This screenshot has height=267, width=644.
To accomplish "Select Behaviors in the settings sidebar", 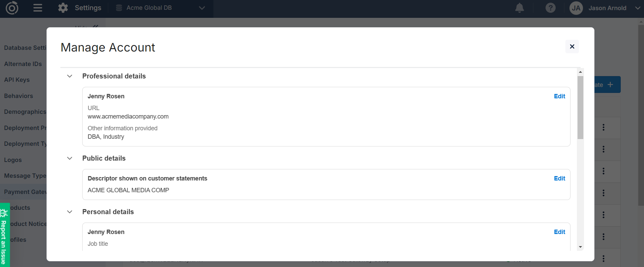I will pos(19,96).
